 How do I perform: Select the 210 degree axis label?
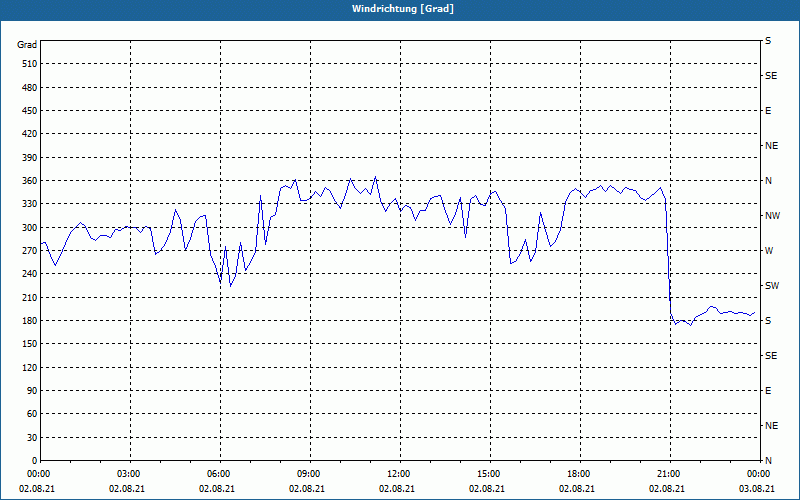pyautogui.click(x=30, y=297)
